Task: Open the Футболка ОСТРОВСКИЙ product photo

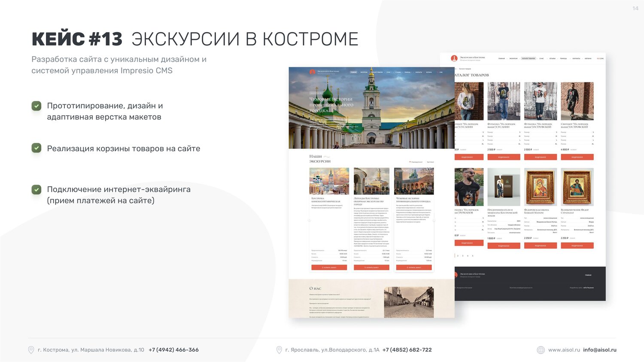Action: [541, 101]
